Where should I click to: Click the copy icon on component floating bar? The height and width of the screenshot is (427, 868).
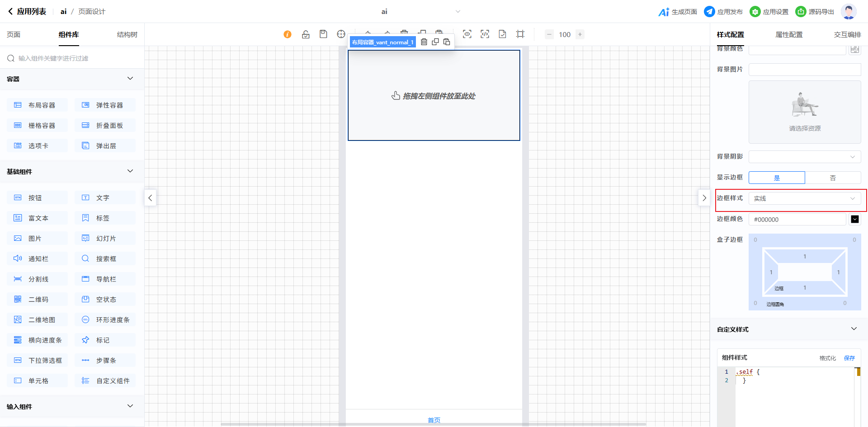tap(435, 42)
